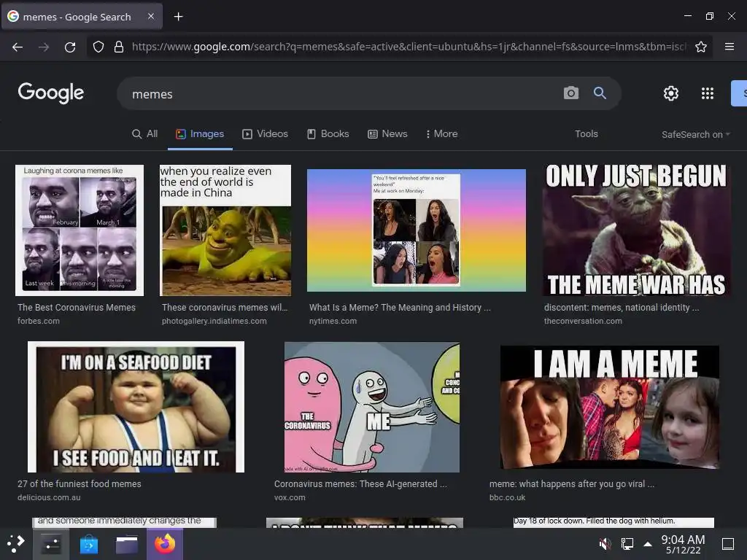The image size is (747, 560).
Task: Switch to the Books tab
Action: [x=328, y=134]
